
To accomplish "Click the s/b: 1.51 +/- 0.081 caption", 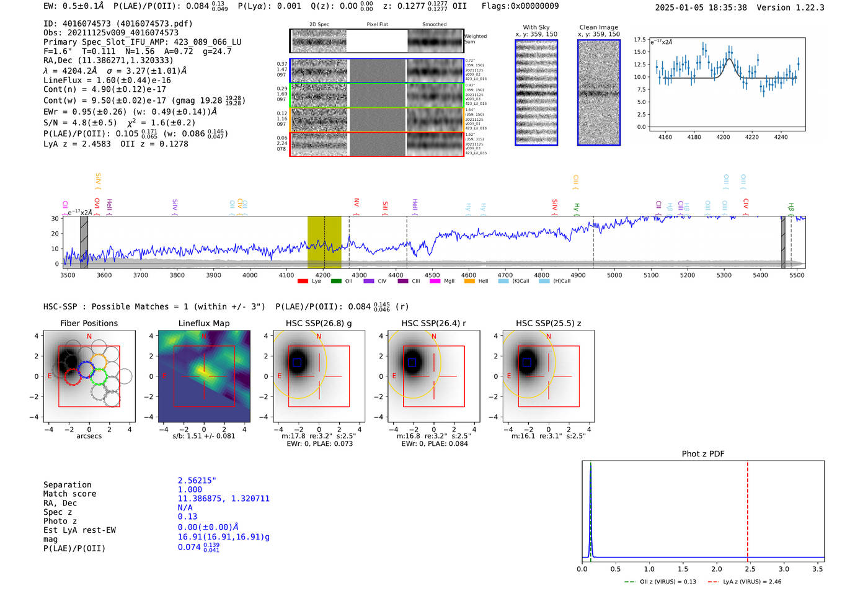I will 204,436.
